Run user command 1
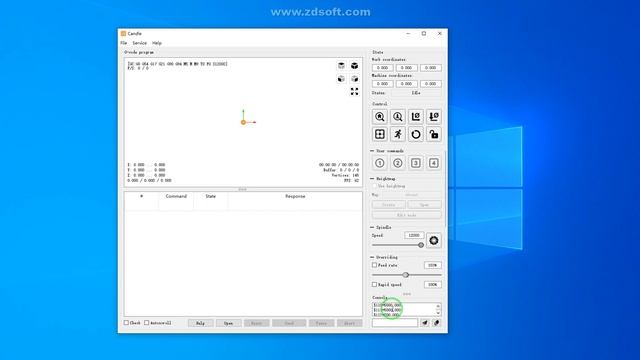 (x=380, y=163)
